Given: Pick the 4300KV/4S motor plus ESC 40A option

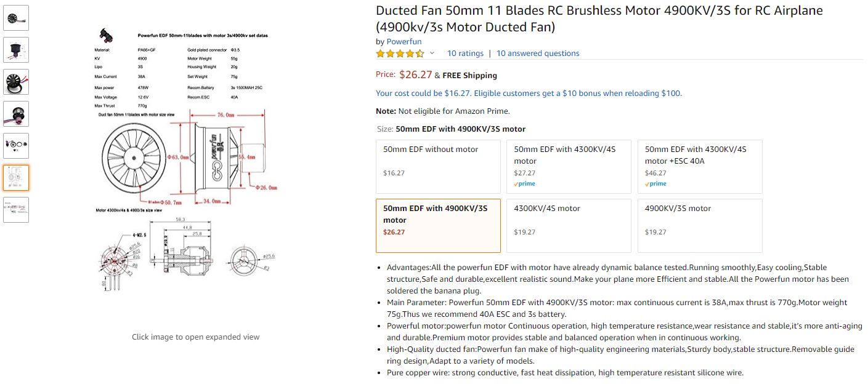Looking at the screenshot, I should point(700,167).
